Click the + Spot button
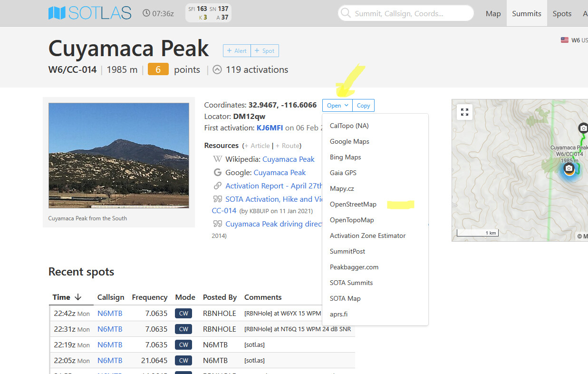 [265, 51]
